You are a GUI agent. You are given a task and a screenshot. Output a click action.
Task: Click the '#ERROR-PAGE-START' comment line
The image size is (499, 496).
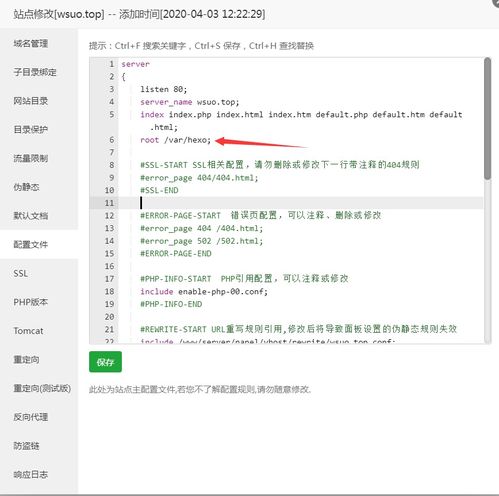coord(260,215)
